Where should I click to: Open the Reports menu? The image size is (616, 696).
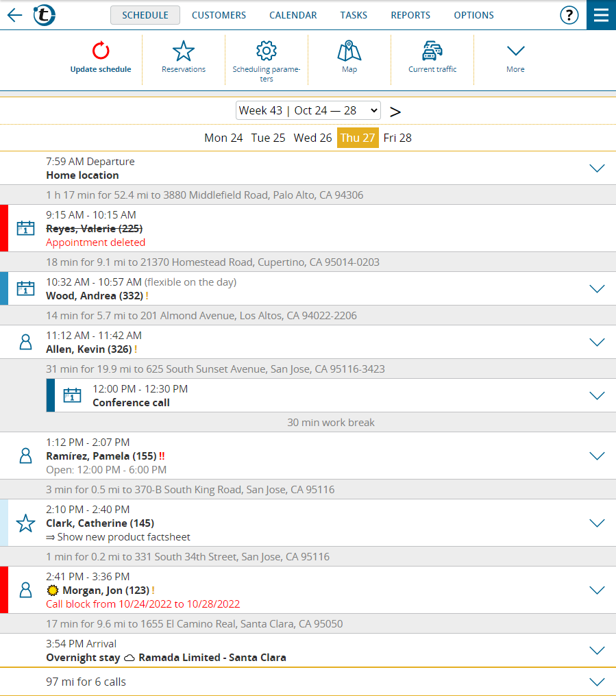[410, 15]
